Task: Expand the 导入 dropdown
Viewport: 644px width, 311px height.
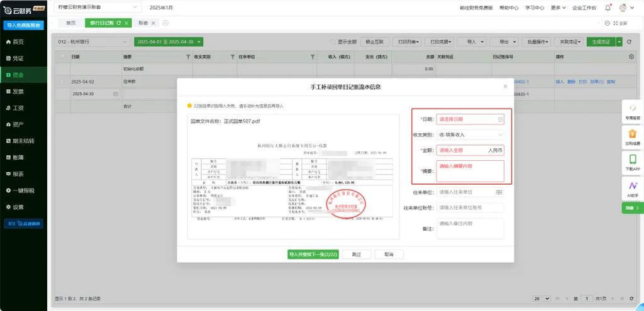Action: click(x=471, y=42)
